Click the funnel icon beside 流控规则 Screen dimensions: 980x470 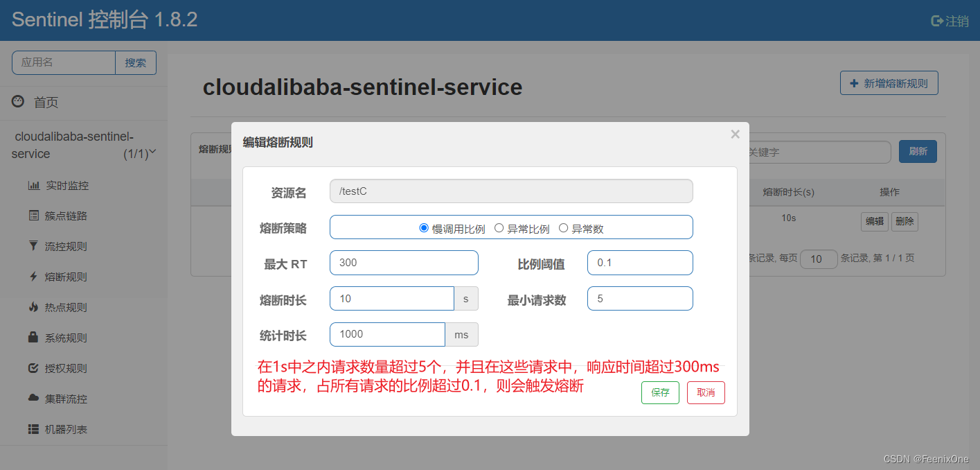pyautogui.click(x=33, y=246)
